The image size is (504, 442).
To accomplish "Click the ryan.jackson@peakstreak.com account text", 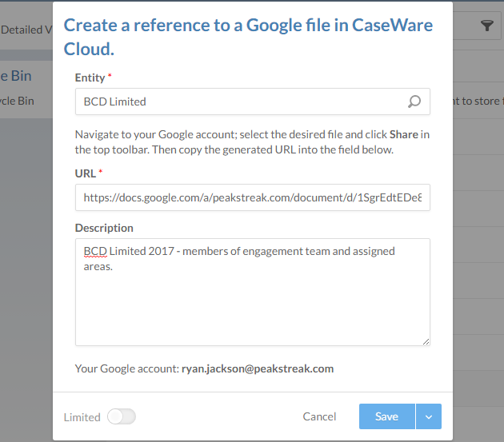I will [257, 368].
